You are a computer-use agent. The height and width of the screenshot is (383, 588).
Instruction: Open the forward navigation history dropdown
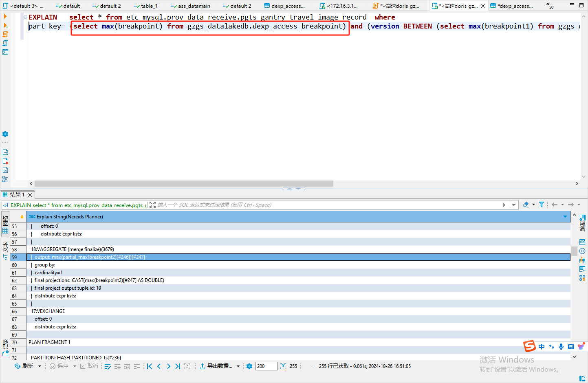coord(579,205)
